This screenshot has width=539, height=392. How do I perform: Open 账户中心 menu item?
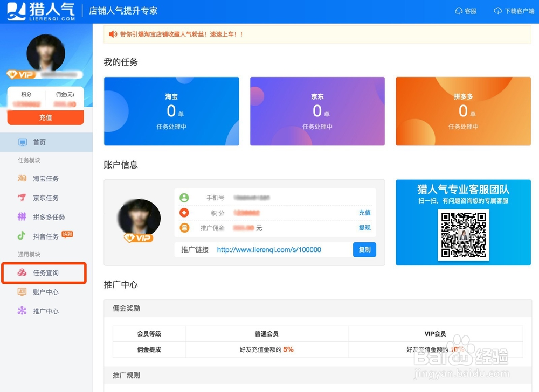tap(46, 292)
